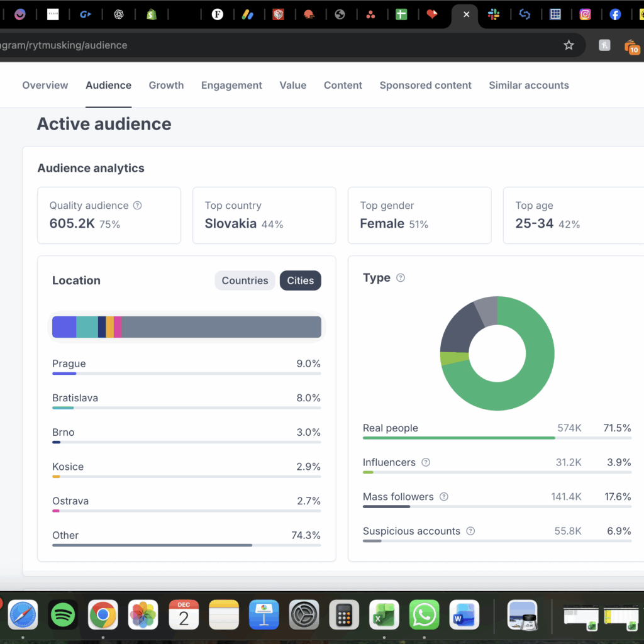Screen dimensions: 644x644
Task: Close the active browser tab
Action: point(466,14)
